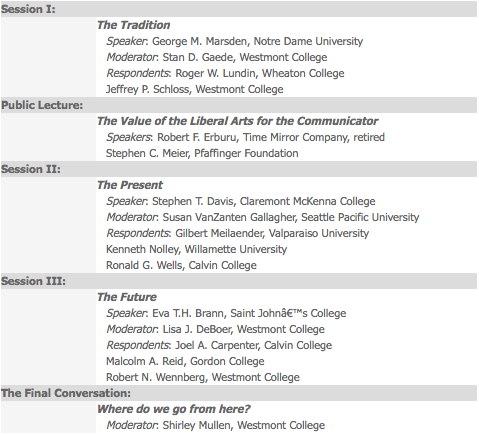Click Stephen C. Meier, Pfaffinger Foundation
The width and height of the screenshot is (479, 435).
pos(202,153)
